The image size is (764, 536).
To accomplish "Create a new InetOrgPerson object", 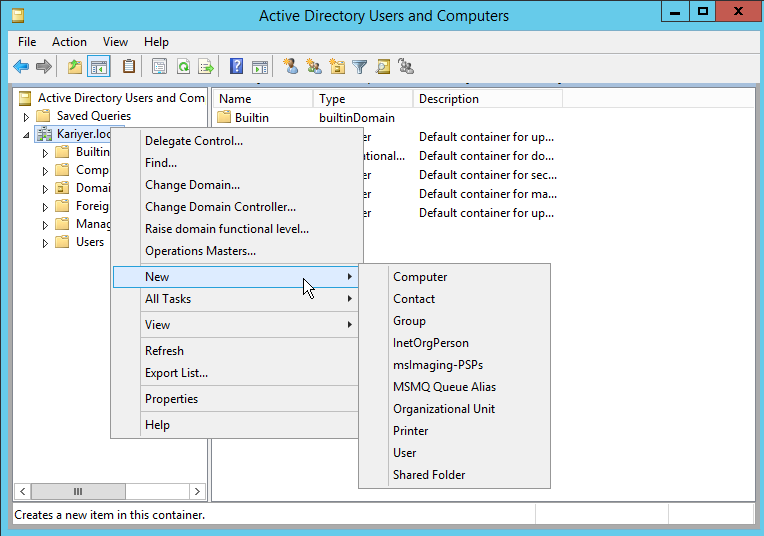I will click(x=455, y=343).
